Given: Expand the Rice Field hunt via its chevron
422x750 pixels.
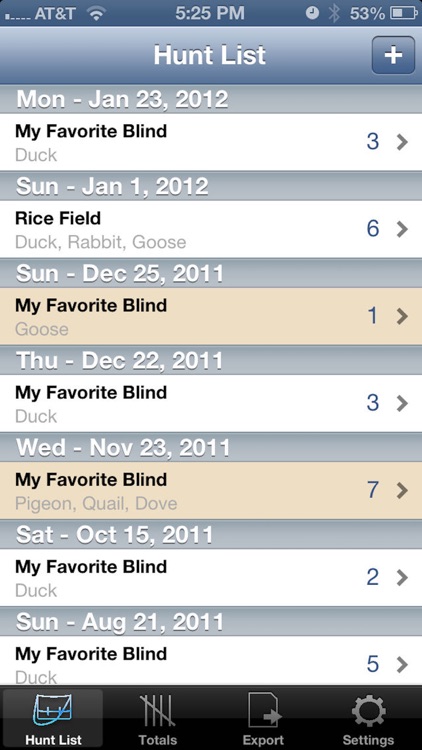Looking at the screenshot, I should coord(402,229).
